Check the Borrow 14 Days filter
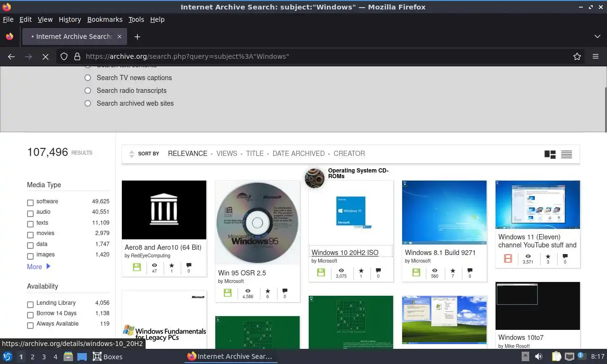Image resolution: width=607 pixels, height=364 pixels. (30, 315)
